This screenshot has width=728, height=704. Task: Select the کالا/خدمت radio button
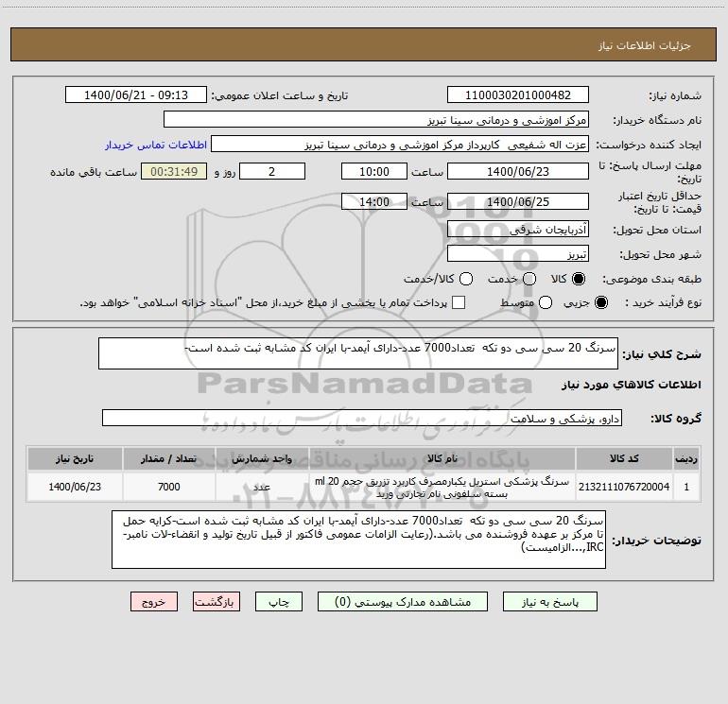(x=466, y=279)
